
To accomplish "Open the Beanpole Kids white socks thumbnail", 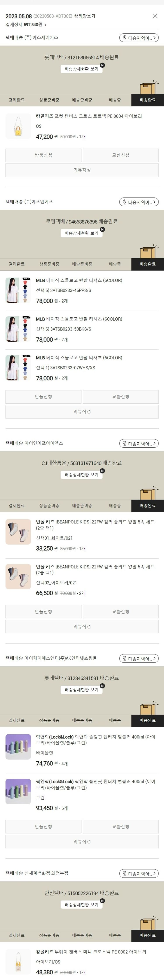I will [18, 532].
